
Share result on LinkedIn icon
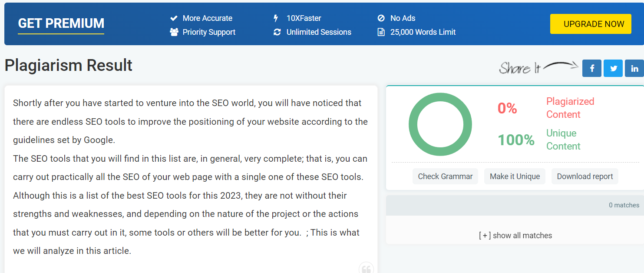634,68
